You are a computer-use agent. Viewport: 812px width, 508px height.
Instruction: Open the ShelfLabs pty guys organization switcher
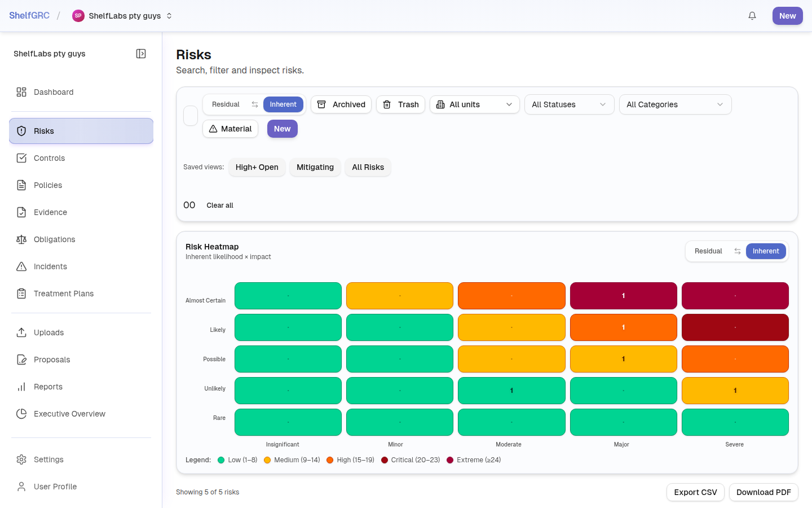point(122,16)
